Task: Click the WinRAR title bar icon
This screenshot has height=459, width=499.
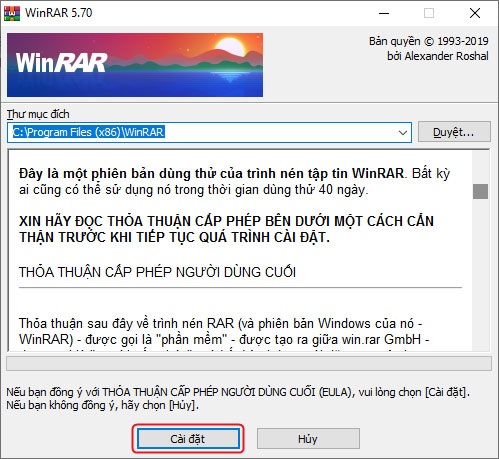Action: [12, 13]
